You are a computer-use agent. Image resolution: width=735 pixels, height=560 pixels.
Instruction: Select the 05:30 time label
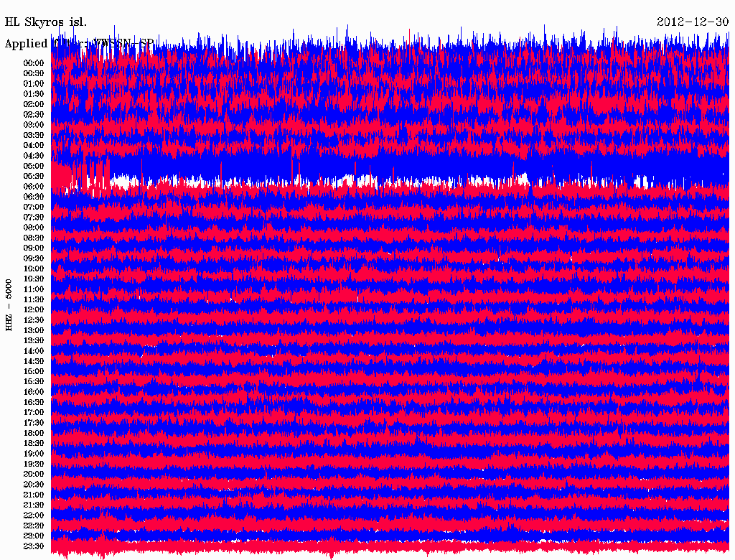coord(34,176)
